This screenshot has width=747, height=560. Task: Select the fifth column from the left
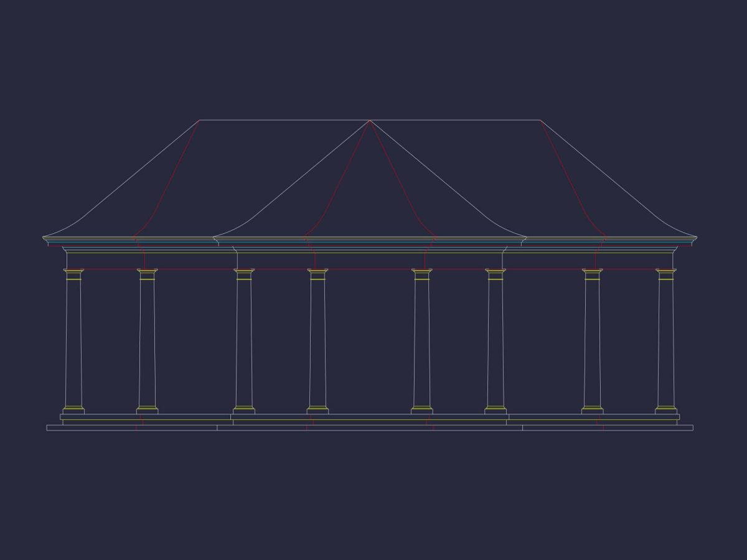422,342
